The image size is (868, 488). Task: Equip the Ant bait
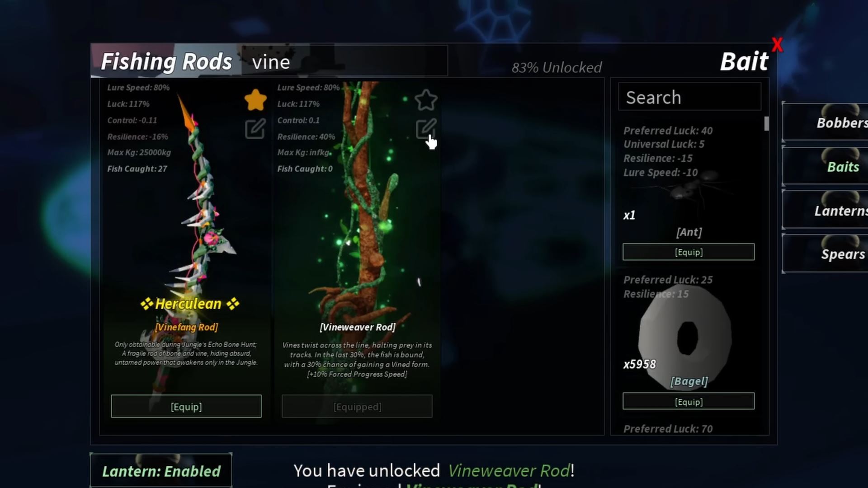[689, 252]
